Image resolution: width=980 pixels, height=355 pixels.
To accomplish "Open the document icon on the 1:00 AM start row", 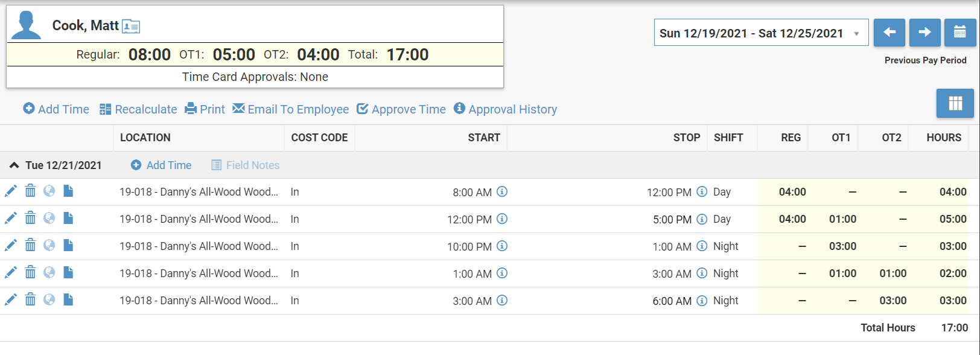I will click(68, 273).
